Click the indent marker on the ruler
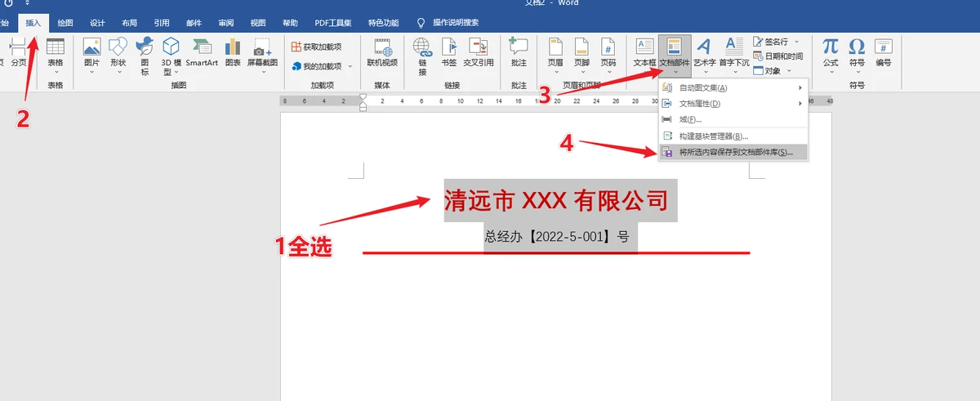Viewport: 980px width, 401px height. click(x=363, y=101)
